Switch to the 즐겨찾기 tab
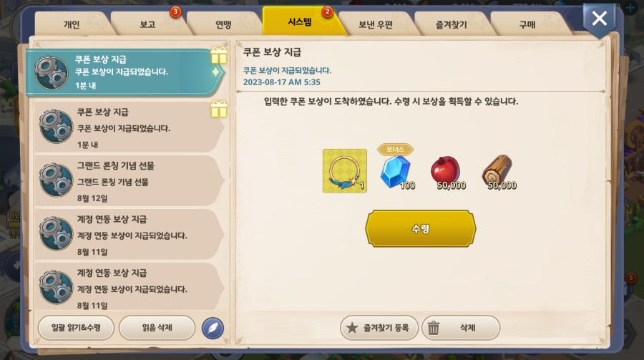Screen dimensions: 644x360 click(x=452, y=24)
